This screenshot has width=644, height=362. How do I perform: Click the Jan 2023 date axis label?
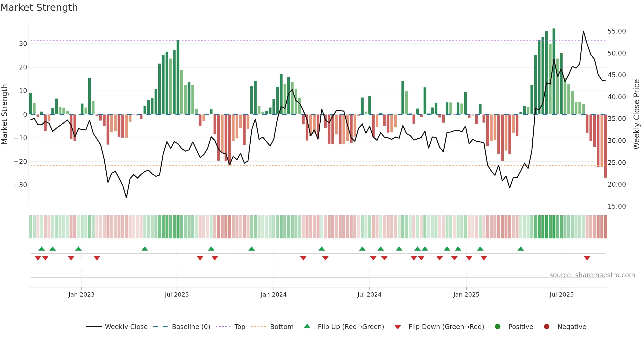click(82, 294)
